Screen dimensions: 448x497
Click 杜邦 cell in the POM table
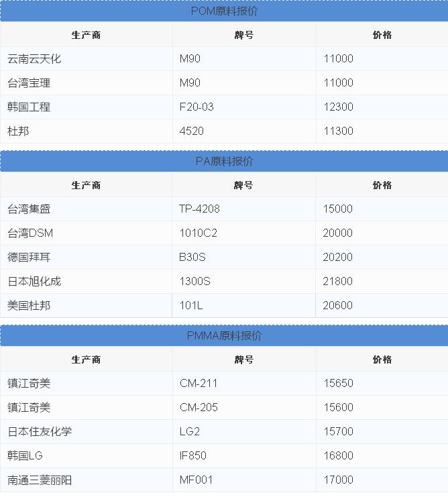pyautogui.click(x=86, y=131)
